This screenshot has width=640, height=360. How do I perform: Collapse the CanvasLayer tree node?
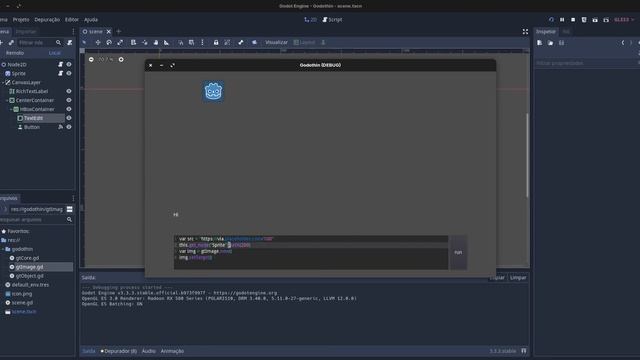click(x=3, y=82)
